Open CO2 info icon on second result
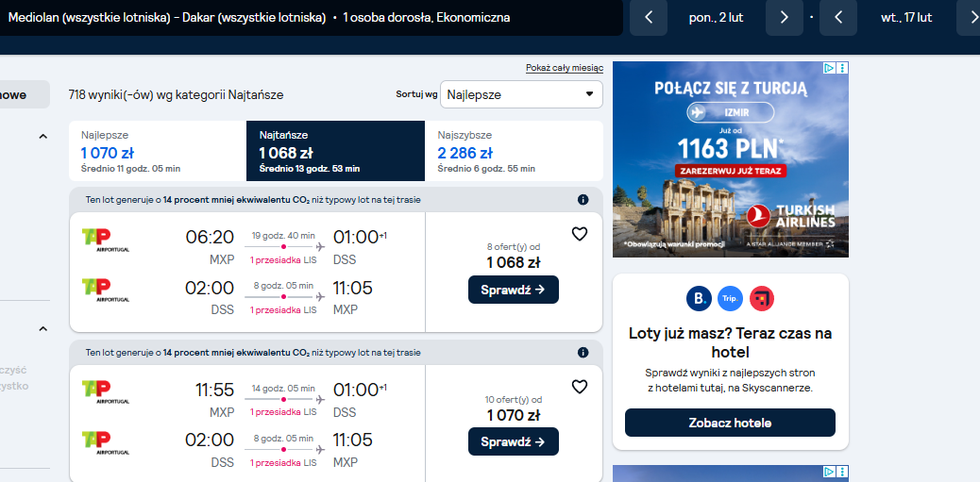This screenshot has height=482, width=980. pyautogui.click(x=583, y=353)
